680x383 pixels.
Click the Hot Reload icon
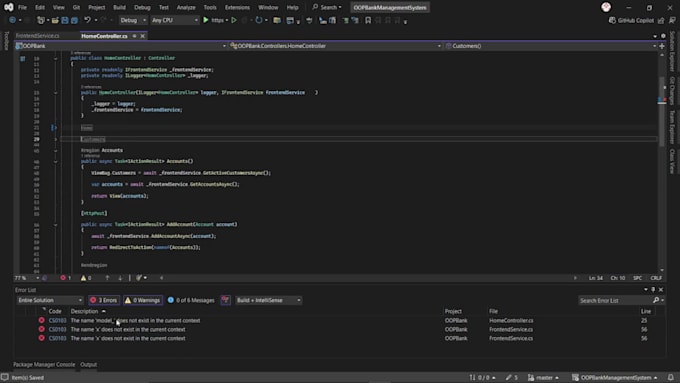pos(259,20)
